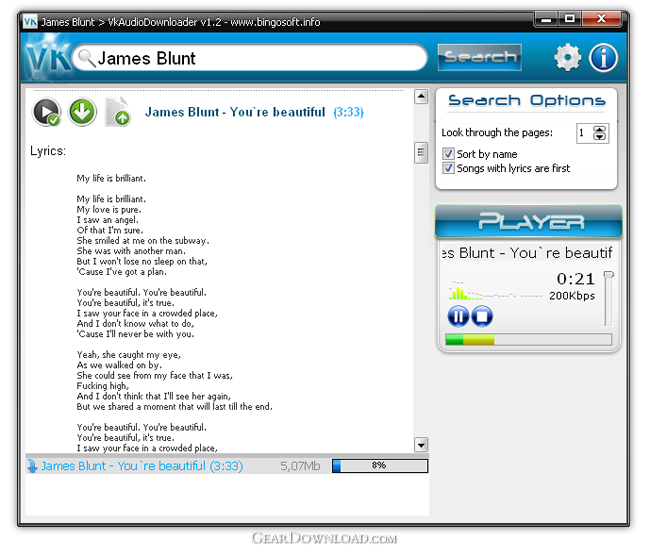Click the scrolling track title in player
The height and width of the screenshot is (546, 649).
pyautogui.click(x=527, y=253)
